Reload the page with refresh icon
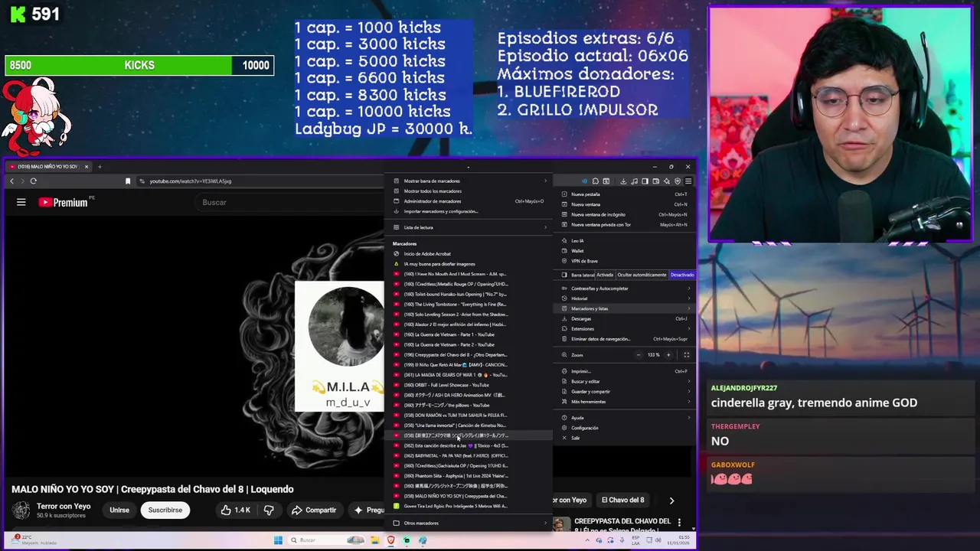Viewport: 980px width, 551px height. point(33,181)
